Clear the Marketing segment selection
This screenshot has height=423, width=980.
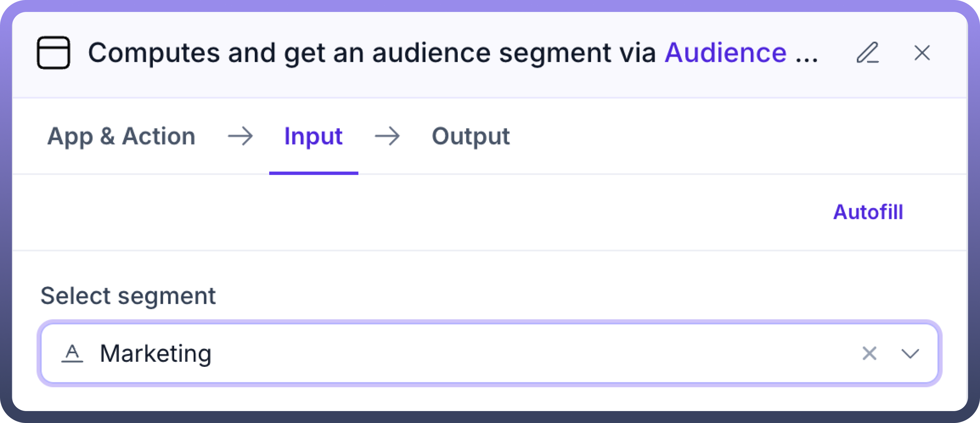click(x=869, y=353)
